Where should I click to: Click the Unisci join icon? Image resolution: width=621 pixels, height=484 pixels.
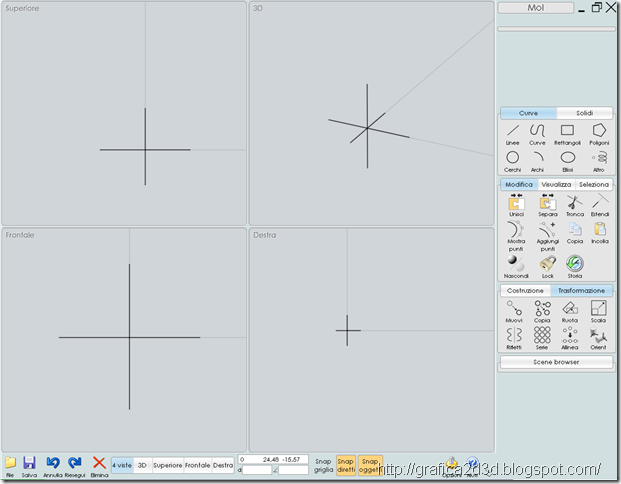pos(516,206)
